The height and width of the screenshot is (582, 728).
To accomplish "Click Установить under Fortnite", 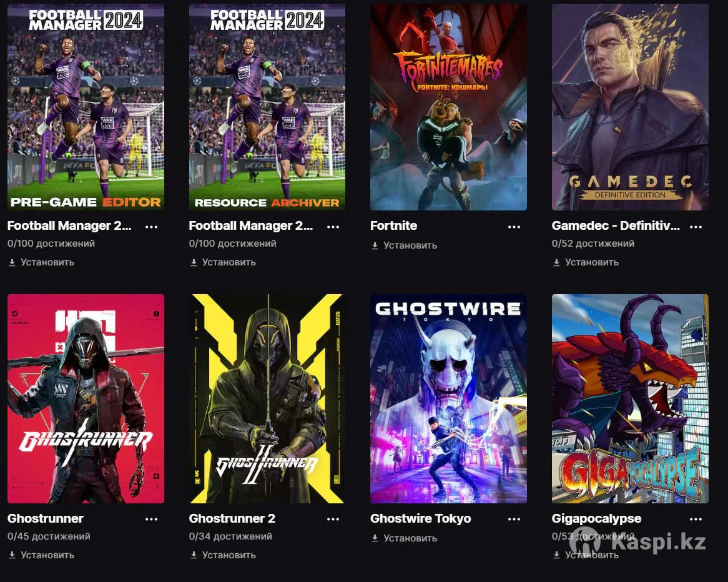I will pyautogui.click(x=404, y=245).
